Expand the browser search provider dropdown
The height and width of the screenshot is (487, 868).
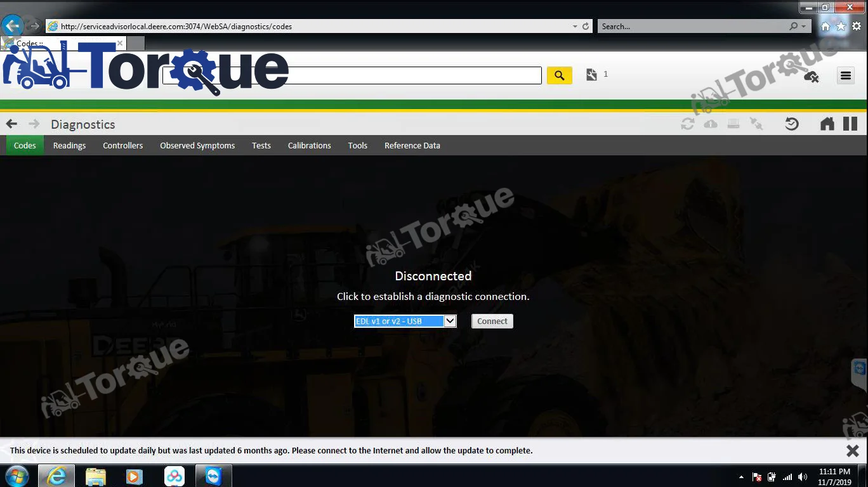[x=804, y=27]
